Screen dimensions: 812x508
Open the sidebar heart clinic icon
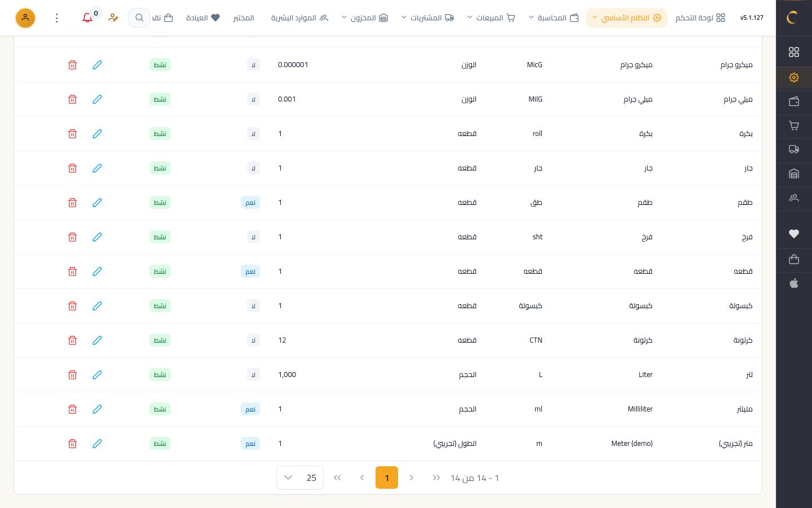point(794,234)
